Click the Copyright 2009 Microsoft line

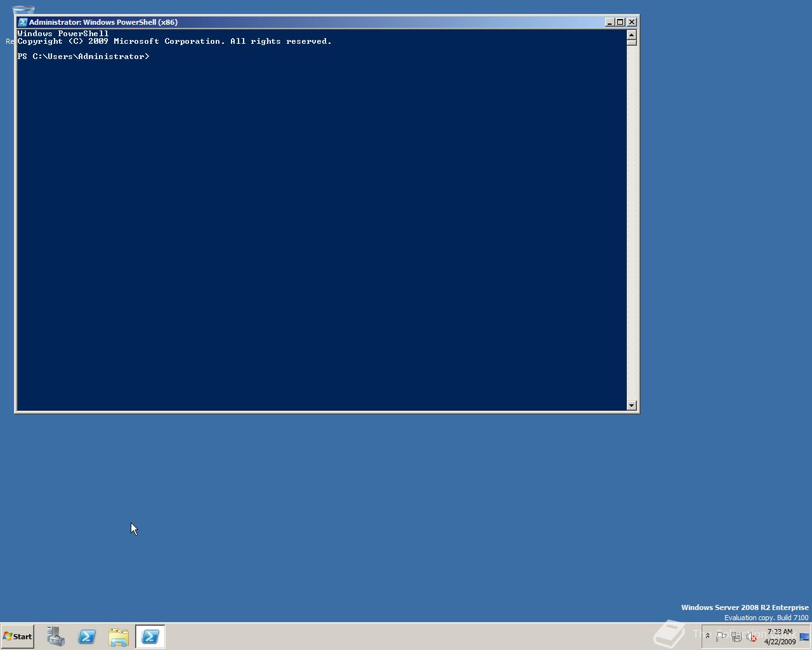pyautogui.click(x=174, y=41)
